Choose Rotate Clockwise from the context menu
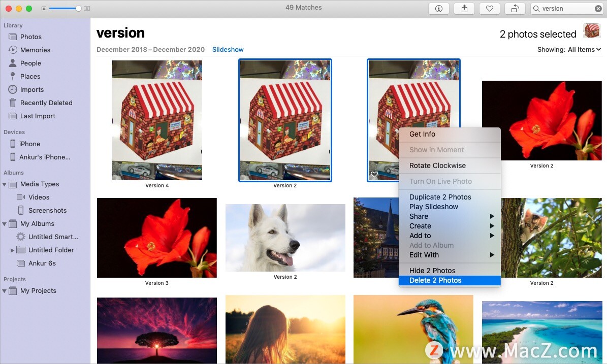Screen dimensions: 607x364 [450, 166]
